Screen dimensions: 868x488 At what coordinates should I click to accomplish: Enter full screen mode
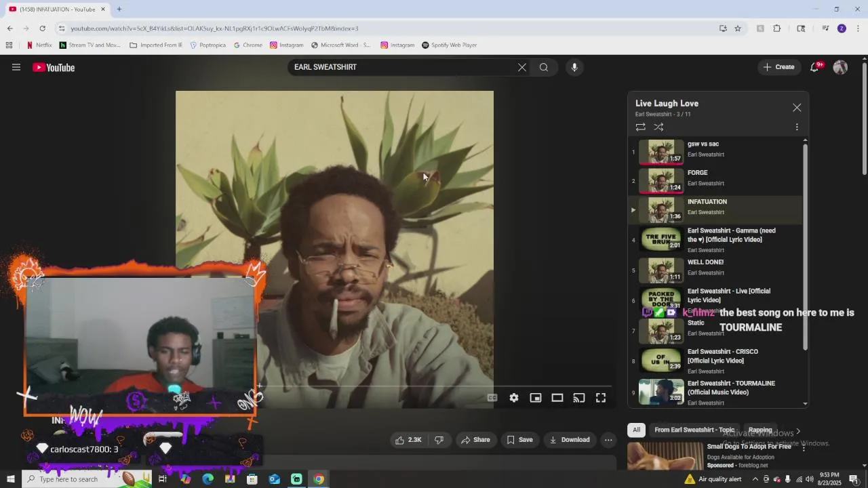[x=601, y=398]
